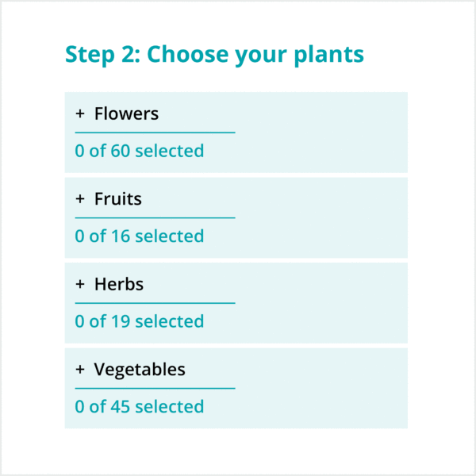The height and width of the screenshot is (476, 476).
Task: Click the '0 of 16 selected' text
Action: coord(140,236)
